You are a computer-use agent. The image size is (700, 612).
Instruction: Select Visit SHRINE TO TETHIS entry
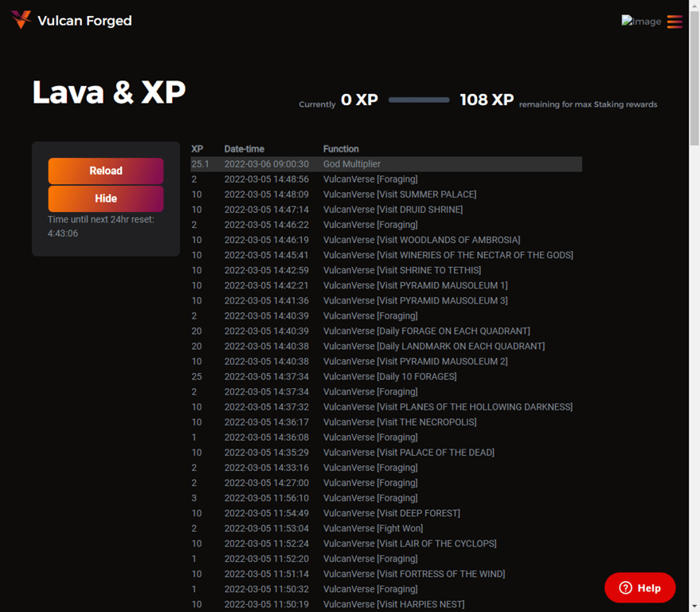click(402, 270)
